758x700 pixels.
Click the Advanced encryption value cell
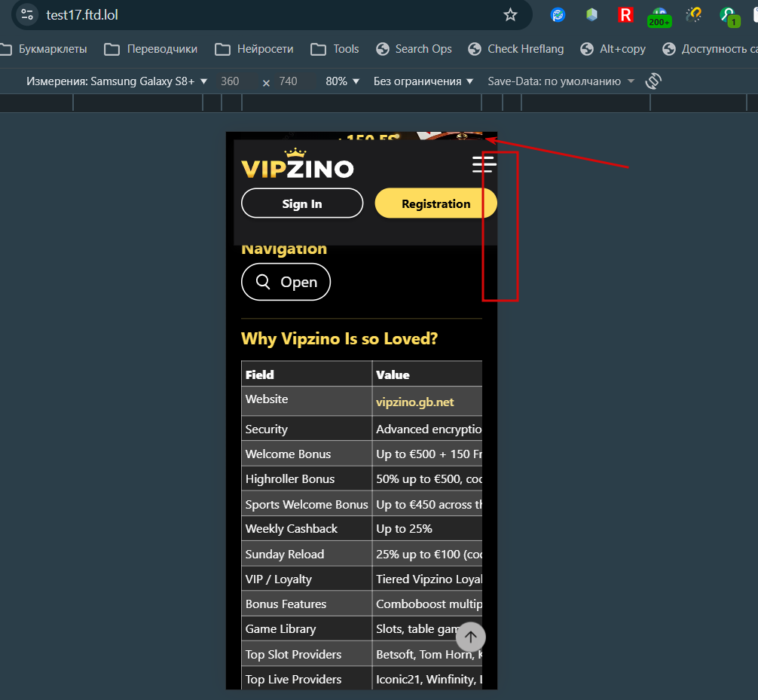[427, 429]
